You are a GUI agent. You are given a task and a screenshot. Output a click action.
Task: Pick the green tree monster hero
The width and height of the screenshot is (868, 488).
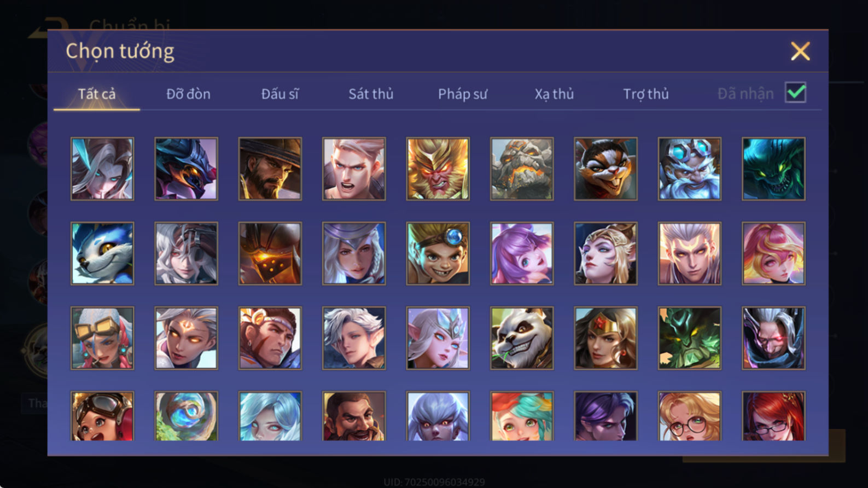[690, 338]
